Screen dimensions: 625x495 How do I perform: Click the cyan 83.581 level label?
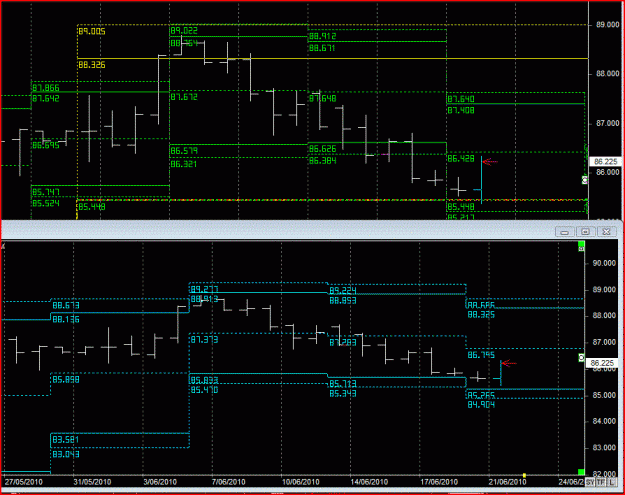pos(66,440)
